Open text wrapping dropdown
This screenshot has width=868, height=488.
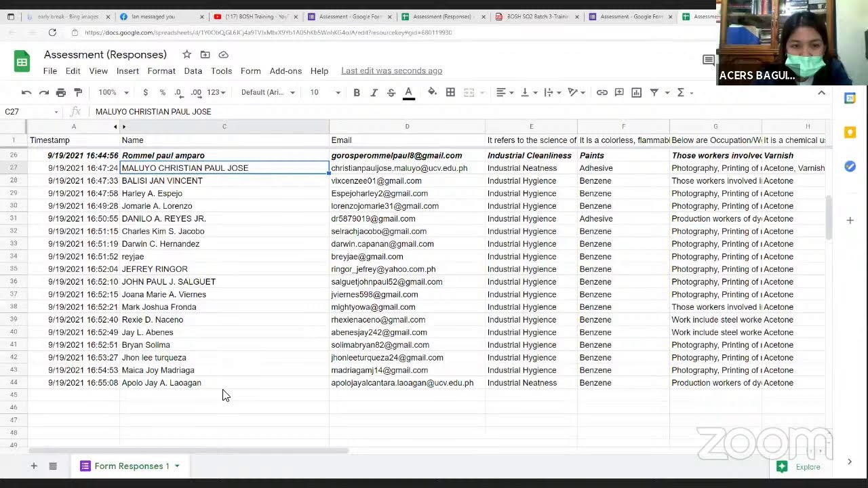pyautogui.click(x=551, y=92)
